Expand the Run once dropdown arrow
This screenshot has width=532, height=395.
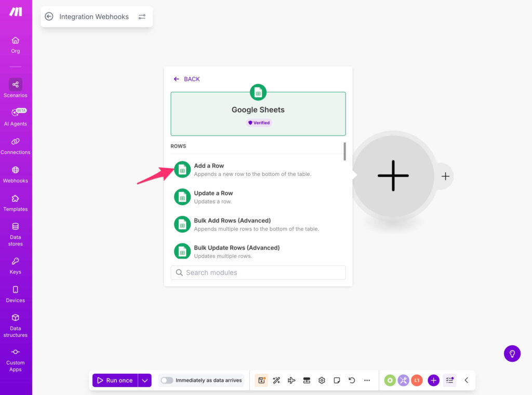[145, 380]
